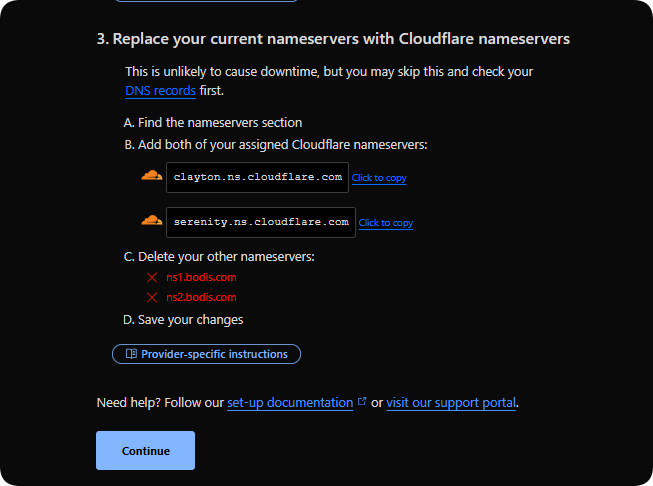The height and width of the screenshot is (486, 653).
Task: Open the DNS records link
Action: (160, 90)
